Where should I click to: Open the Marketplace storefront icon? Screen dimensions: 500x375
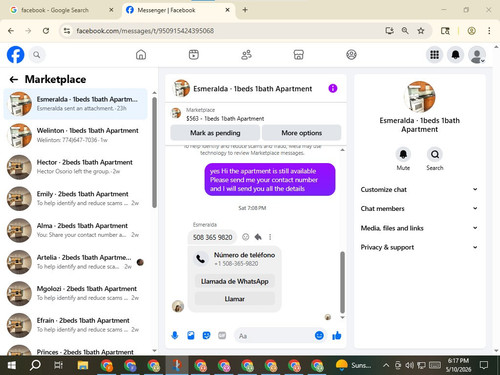click(x=299, y=55)
